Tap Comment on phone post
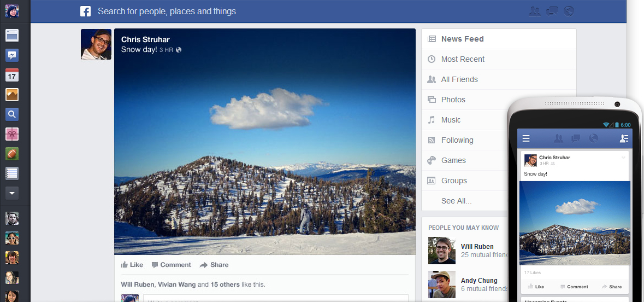 (x=574, y=287)
